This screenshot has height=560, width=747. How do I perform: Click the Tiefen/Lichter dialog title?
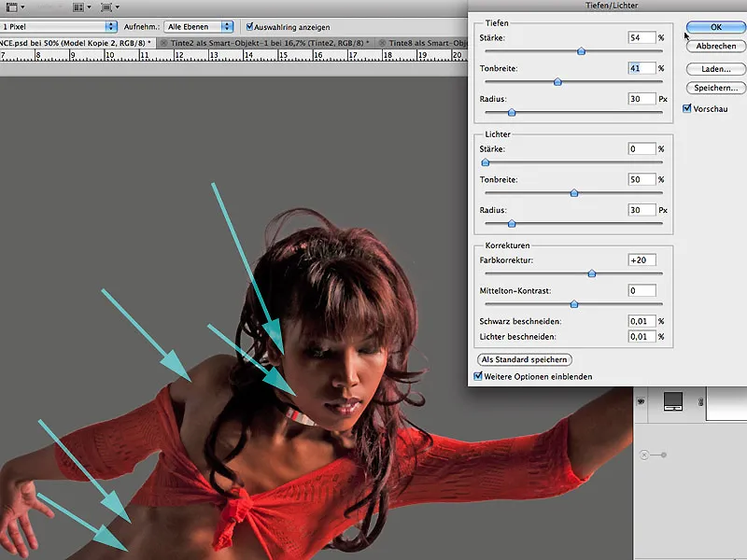click(x=612, y=6)
